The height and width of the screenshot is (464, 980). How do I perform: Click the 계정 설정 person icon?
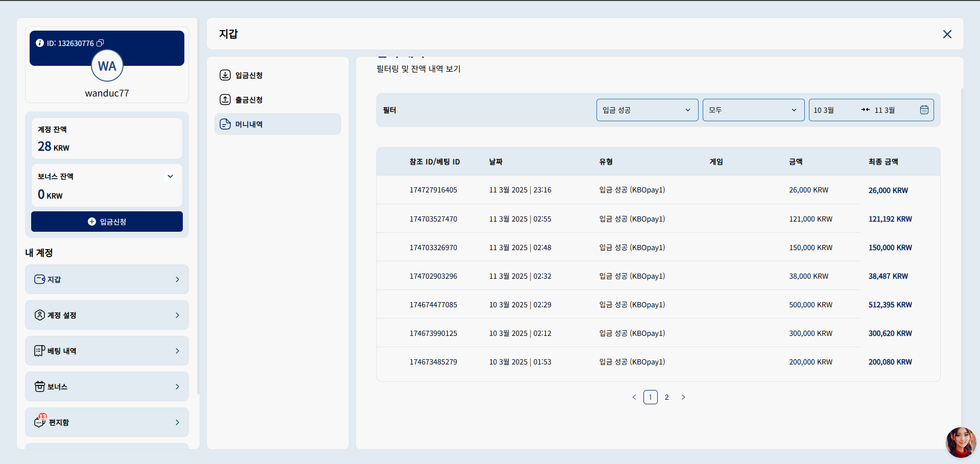point(39,315)
